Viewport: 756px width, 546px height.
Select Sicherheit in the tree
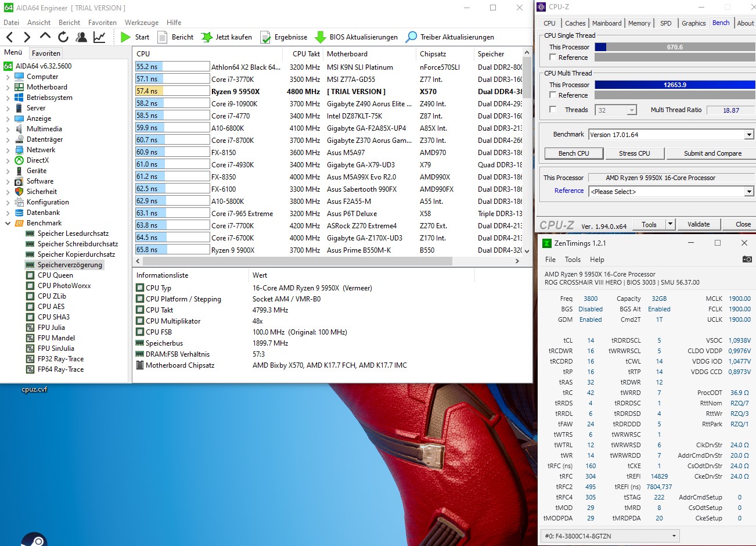(42, 192)
